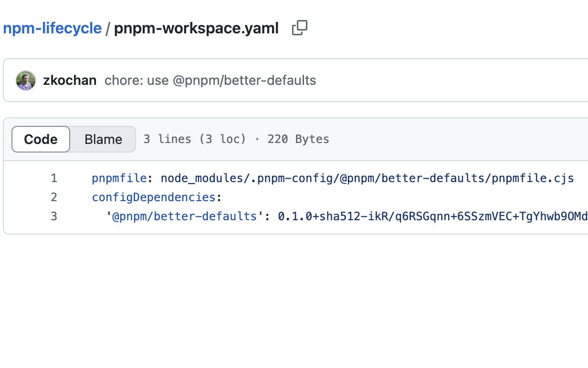The height and width of the screenshot is (368, 588).
Task: Select line number 1
Action: 54,178
